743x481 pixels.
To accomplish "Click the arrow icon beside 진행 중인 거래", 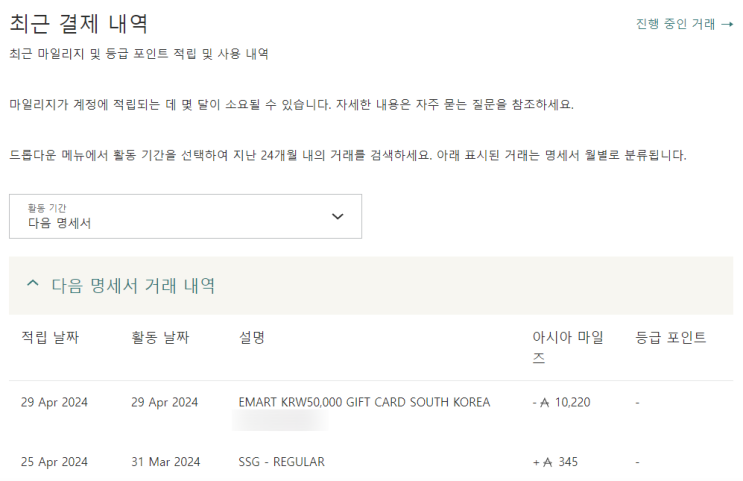I will tap(727, 24).
